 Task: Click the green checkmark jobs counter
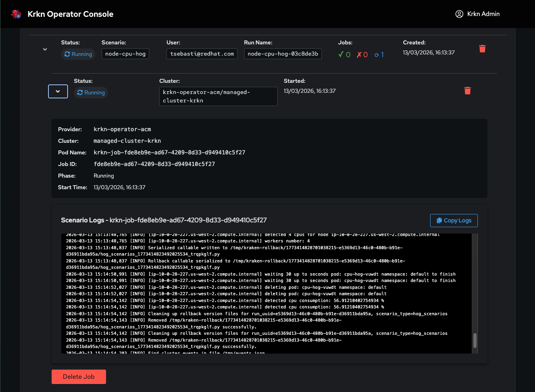coord(344,54)
